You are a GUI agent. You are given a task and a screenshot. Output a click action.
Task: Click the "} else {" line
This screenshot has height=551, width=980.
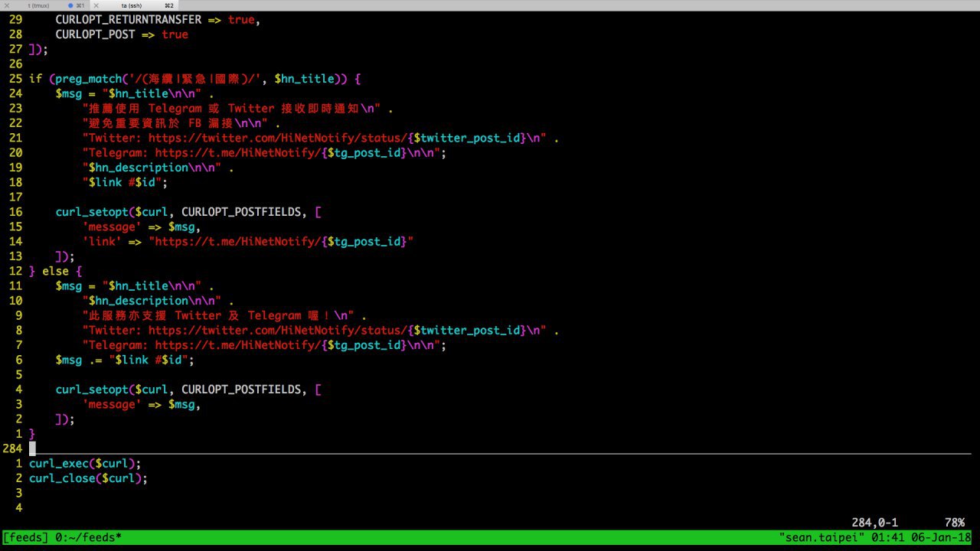(x=55, y=271)
